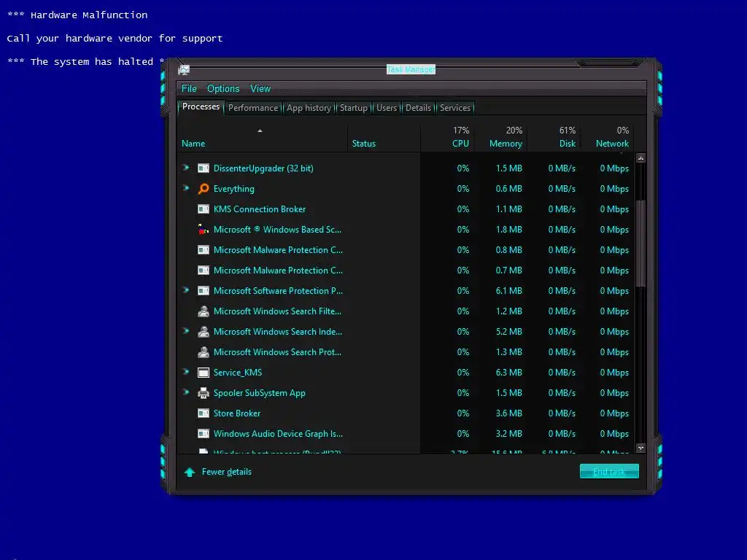This screenshot has height=560, width=747.
Task: Click the Microsoft Windows Based Script icon
Action: pyautogui.click(x=204, y=230)
